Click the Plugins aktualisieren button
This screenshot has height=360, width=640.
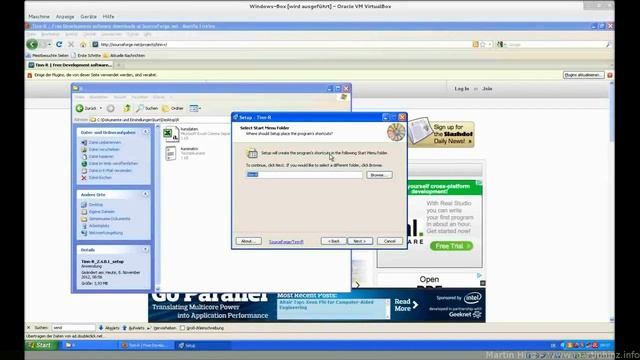583,75
